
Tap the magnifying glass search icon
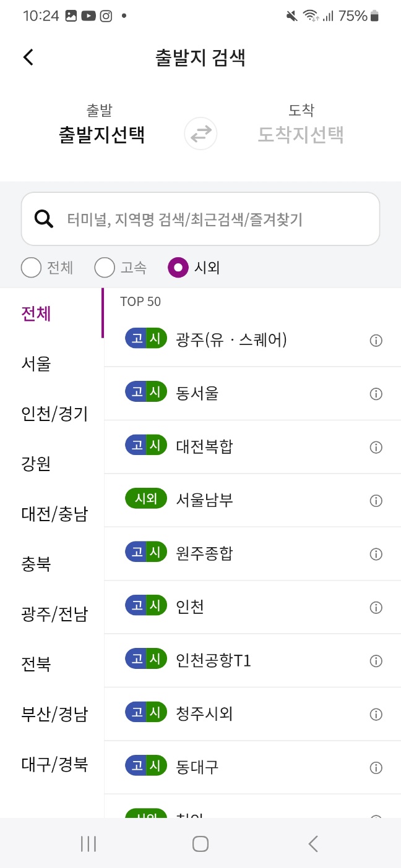[43, 218]
